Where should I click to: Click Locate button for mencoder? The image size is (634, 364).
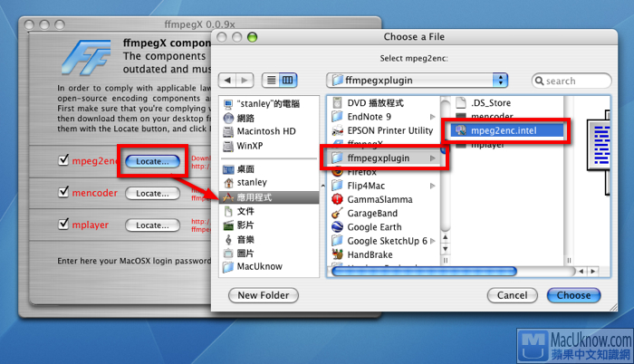tap(152, 194)
